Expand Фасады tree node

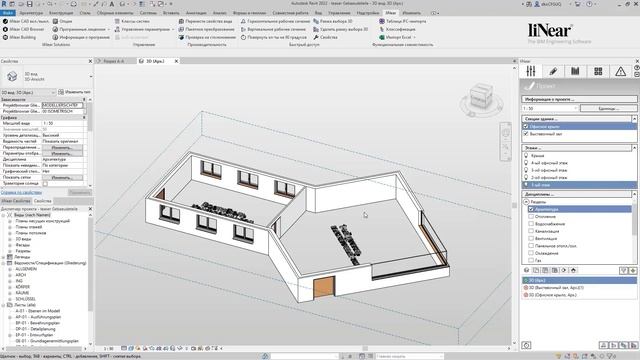coord(10,245)
